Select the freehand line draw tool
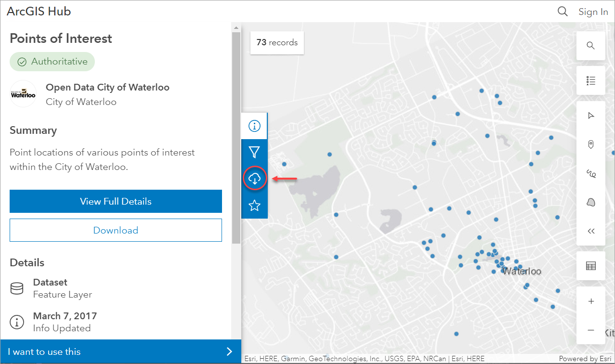615x364 pixels. [591, 173]
